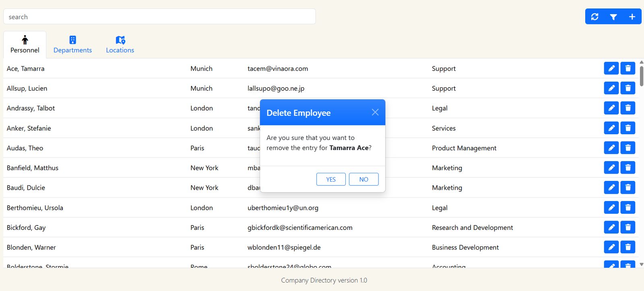Click email gbickfordk@scientificamerican.com
644x291 pixels.
300,227
